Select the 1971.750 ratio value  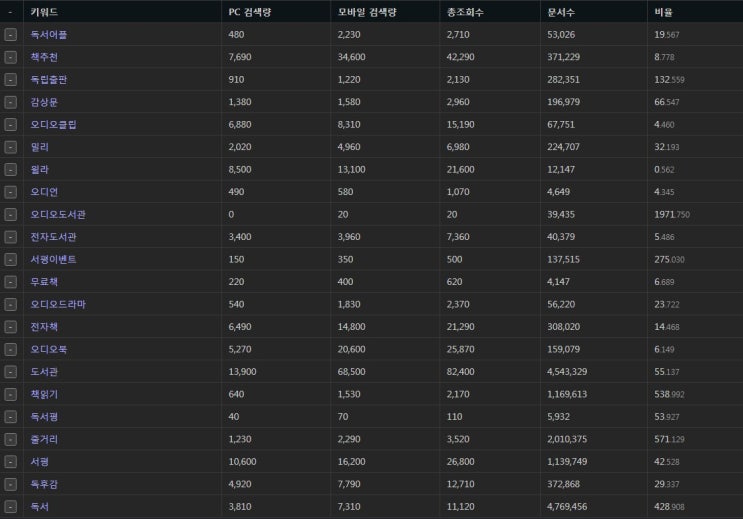pyautogui.click(x=671, y=215)
